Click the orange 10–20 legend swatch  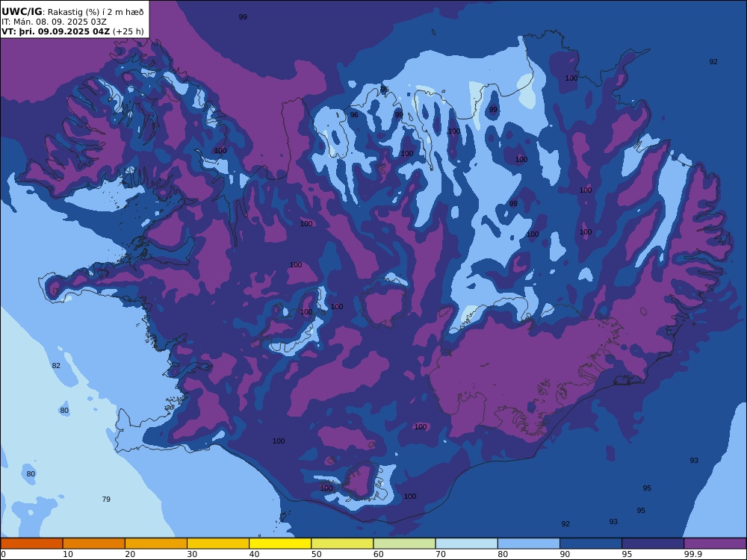(x=94, y=544)
